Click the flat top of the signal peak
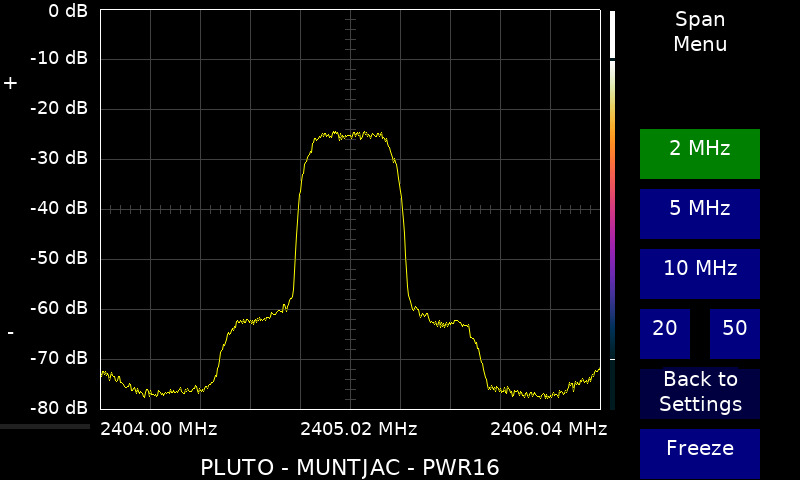The width and height of the screenshot is (800, 480). point(350,135)
